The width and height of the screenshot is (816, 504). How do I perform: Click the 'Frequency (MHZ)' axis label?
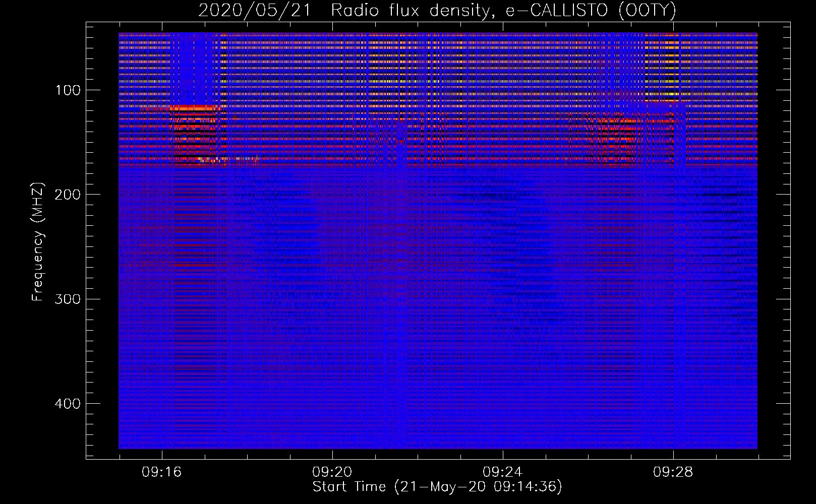[x=38, y=242]
